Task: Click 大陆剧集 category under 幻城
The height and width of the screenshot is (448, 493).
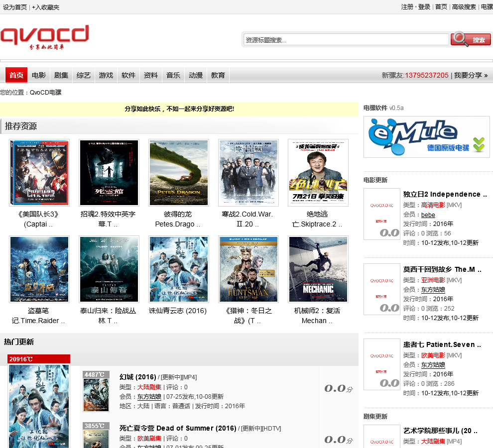Action: coord(149,387)
